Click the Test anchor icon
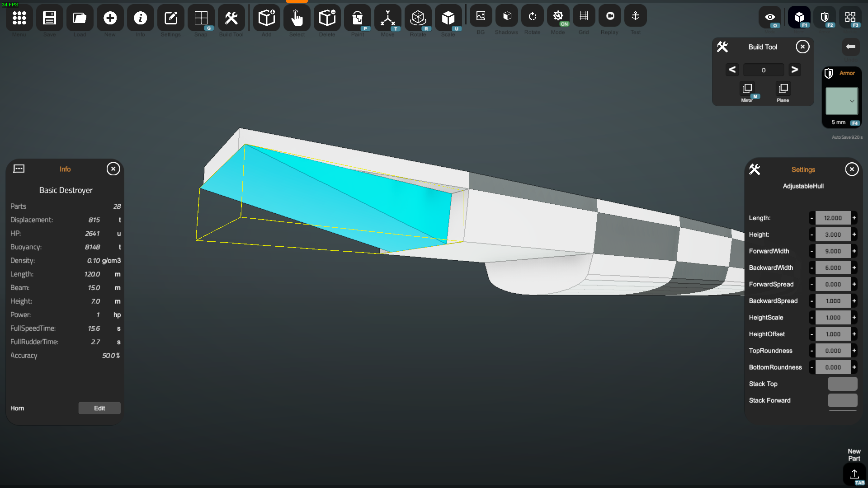Screen dimensions: 868x488 [x=635, y=16]
